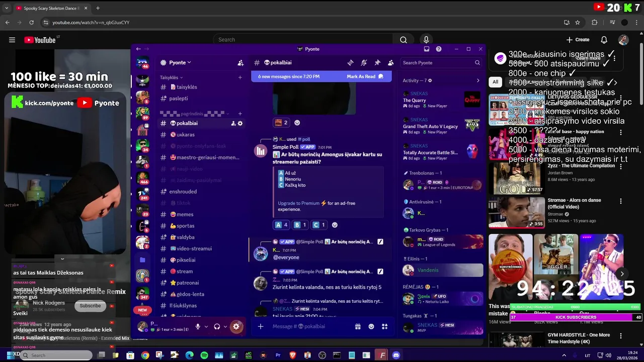The height and width of the screenshot is (362, 644).
Task: Open the uakaras channel
Action: point(201,135)
